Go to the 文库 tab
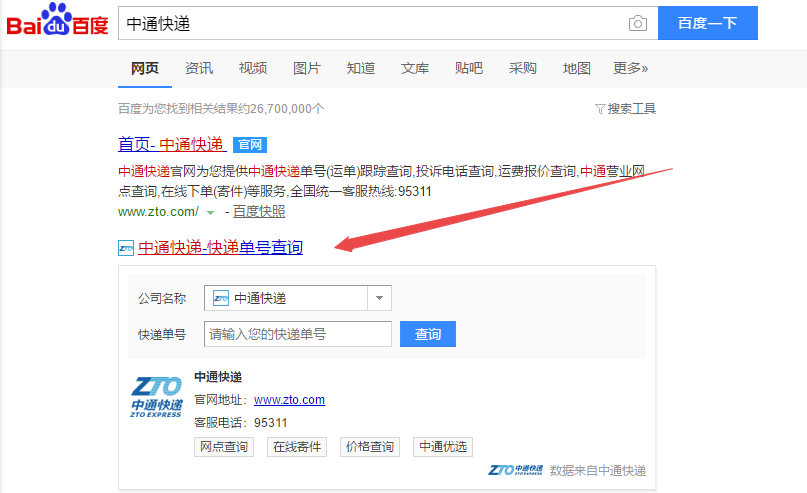The height and width of the screenshot is (493, 807). pos(415,68)
